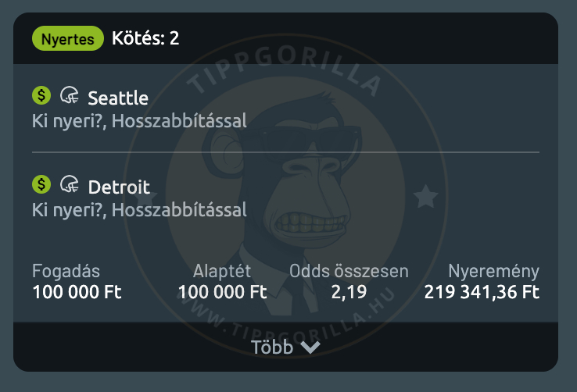Click the Több label text
577x392 pixels.
pyautogui.click(x=271, y=347)
